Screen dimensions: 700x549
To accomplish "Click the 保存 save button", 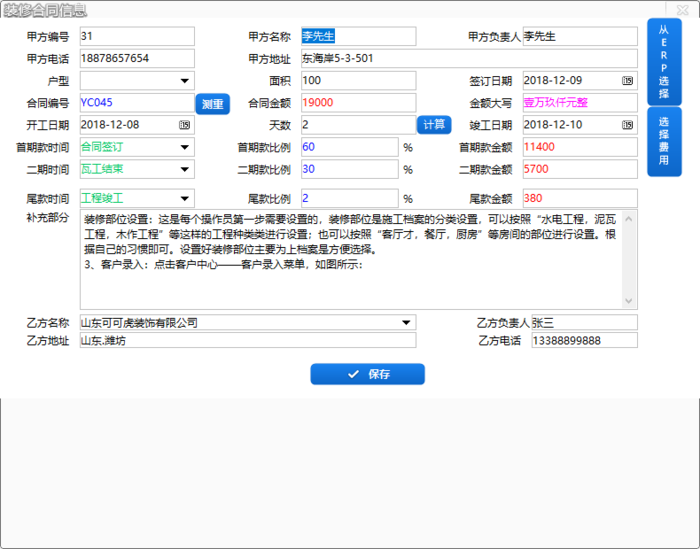I will (x=367, y=374).
